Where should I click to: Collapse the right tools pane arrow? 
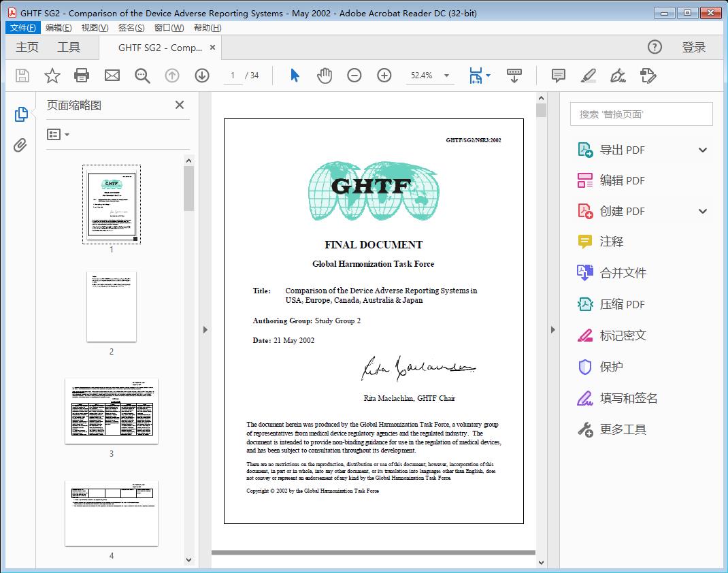[552, 329]
